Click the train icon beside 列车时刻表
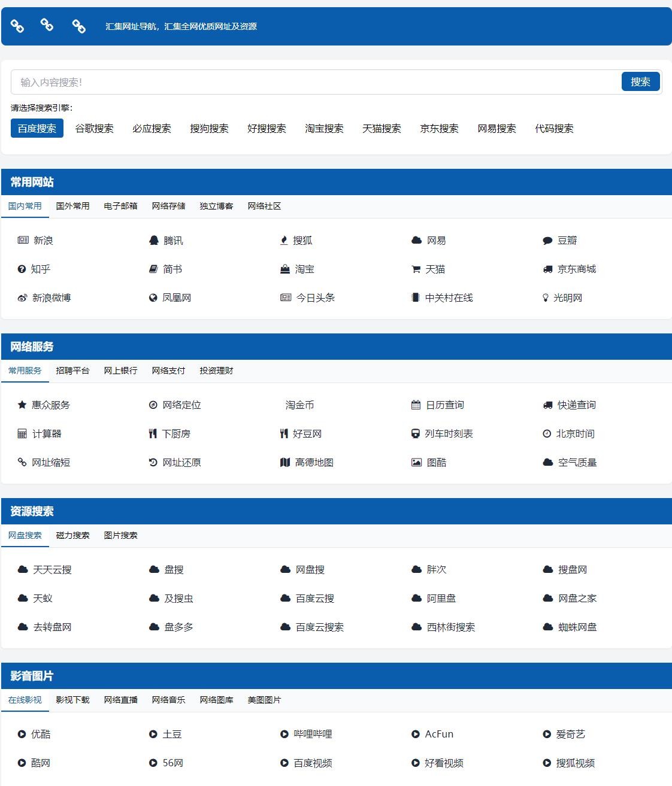 tap(415, 433)
